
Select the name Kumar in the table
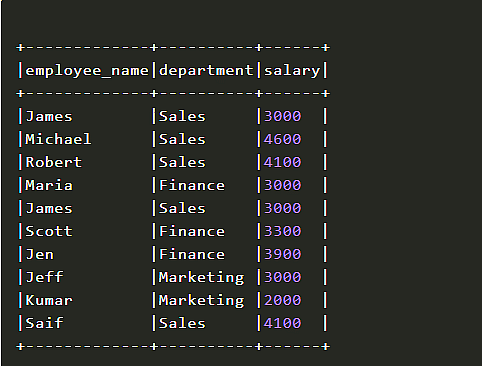(49, 300)
